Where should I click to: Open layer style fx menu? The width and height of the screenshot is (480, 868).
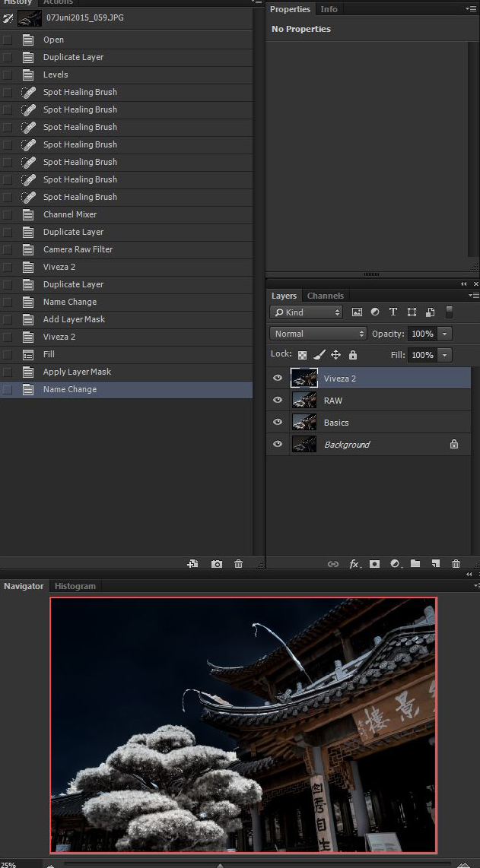pyautogui.click(x=354, y=564)
